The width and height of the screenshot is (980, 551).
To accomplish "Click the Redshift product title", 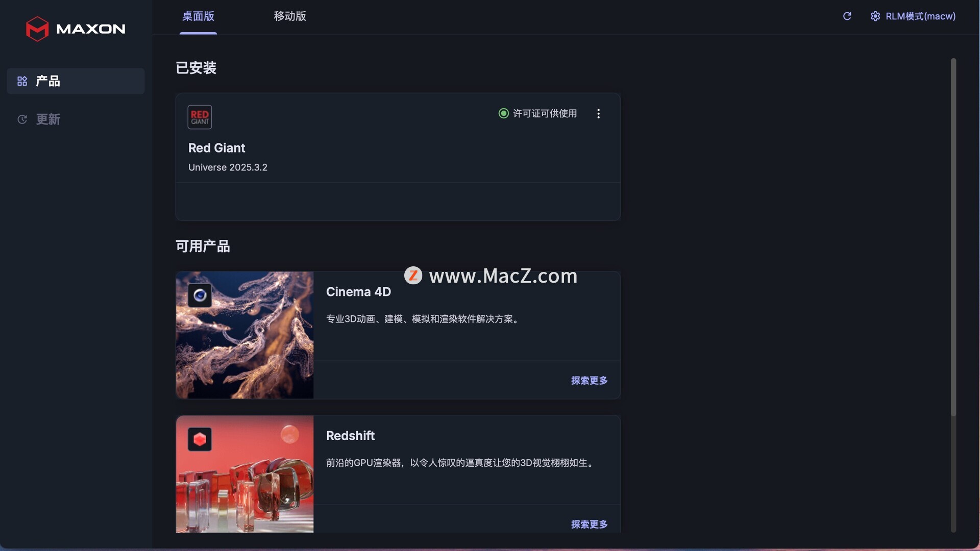I will (350, 436).
